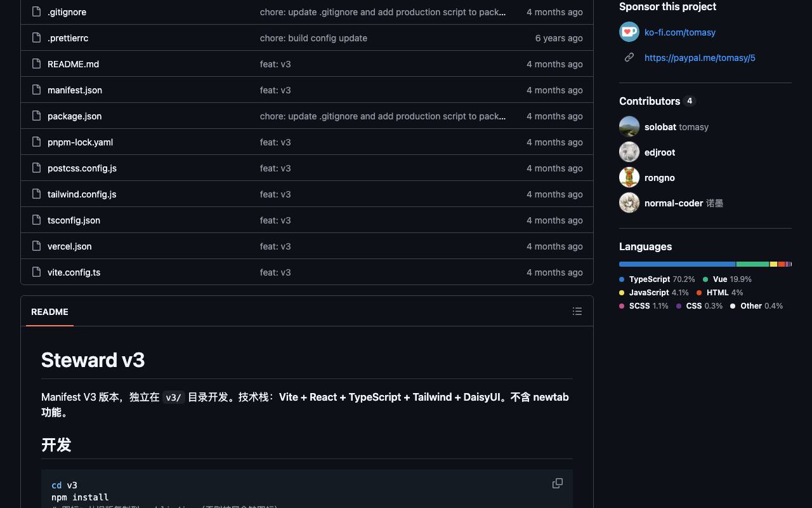Filter by CSS 0.3% language
812x508 pixels.
699,306
